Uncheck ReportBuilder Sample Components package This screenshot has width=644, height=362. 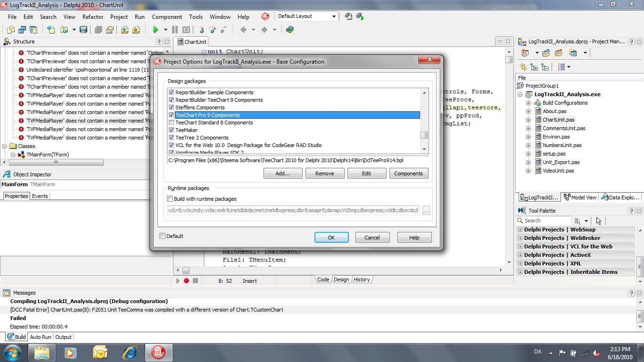coord(172,92)
